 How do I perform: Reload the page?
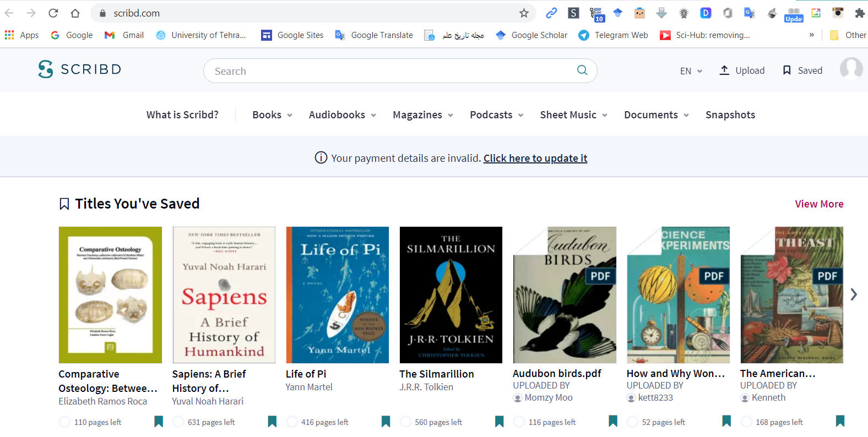coord(53,13)
